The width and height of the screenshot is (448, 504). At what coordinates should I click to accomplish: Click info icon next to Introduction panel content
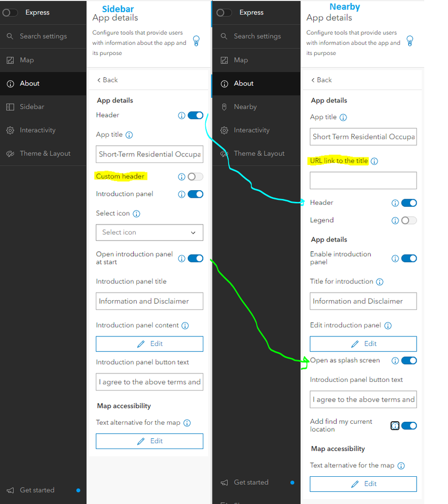pos(185,325)
